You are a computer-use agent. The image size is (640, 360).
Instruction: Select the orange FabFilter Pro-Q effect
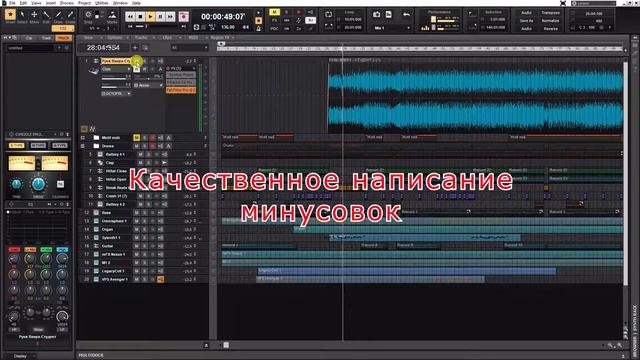(181, 89)
